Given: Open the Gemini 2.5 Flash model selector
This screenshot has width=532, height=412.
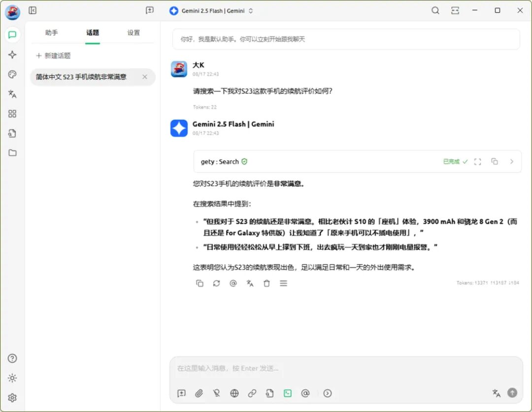Looking at the screenshot, I should 211,11.
